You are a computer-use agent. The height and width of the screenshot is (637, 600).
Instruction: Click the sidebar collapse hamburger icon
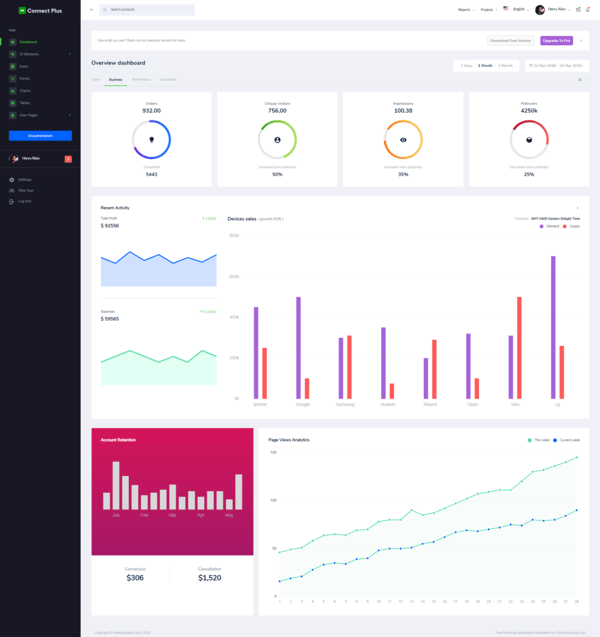(x=91, y=9)
